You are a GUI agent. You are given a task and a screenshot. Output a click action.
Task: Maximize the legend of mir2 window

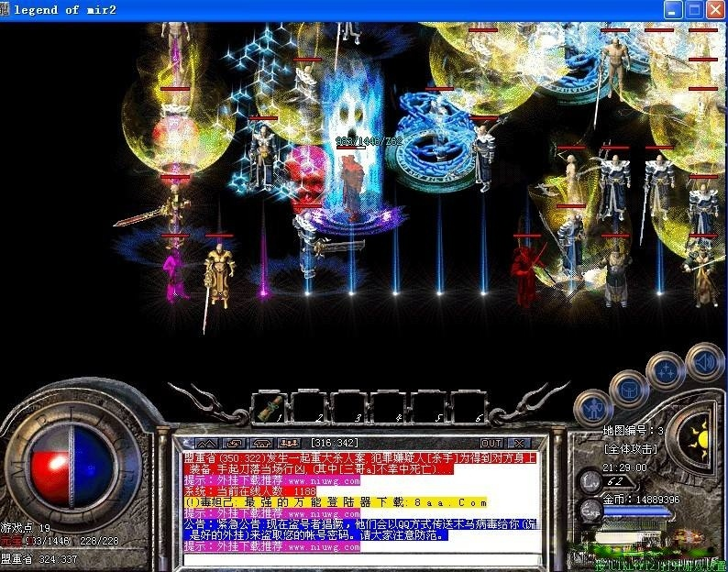pos(694,10)
